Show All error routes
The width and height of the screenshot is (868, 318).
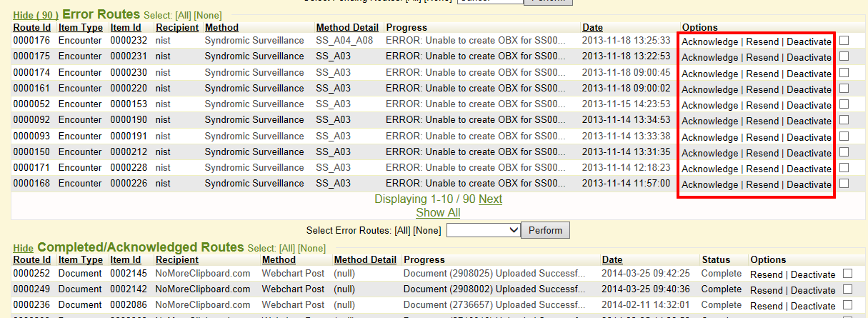coord(438,212)
